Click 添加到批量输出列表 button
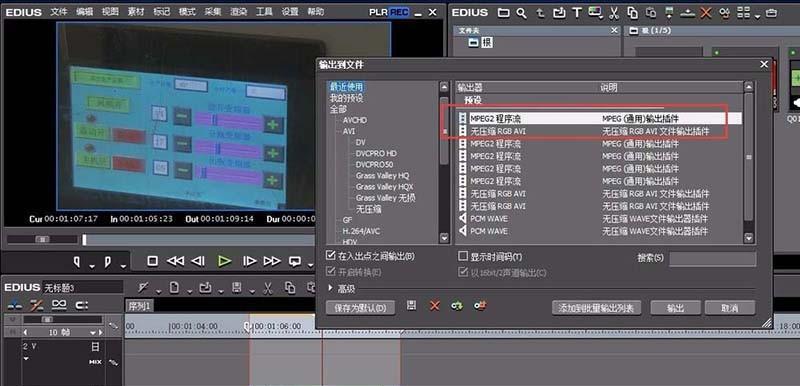 pyautogui.click(x=596, y=308)
